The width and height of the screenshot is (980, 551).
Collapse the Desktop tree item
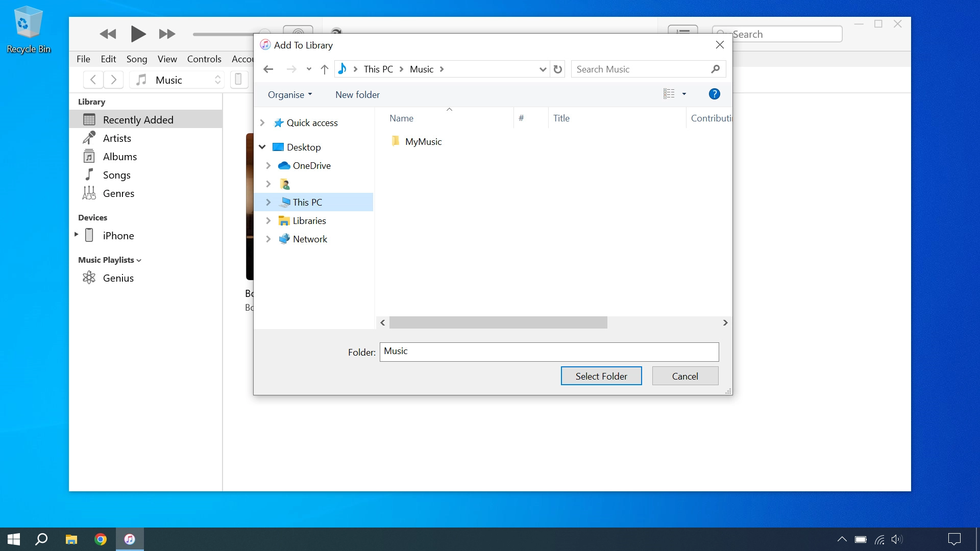262,147
